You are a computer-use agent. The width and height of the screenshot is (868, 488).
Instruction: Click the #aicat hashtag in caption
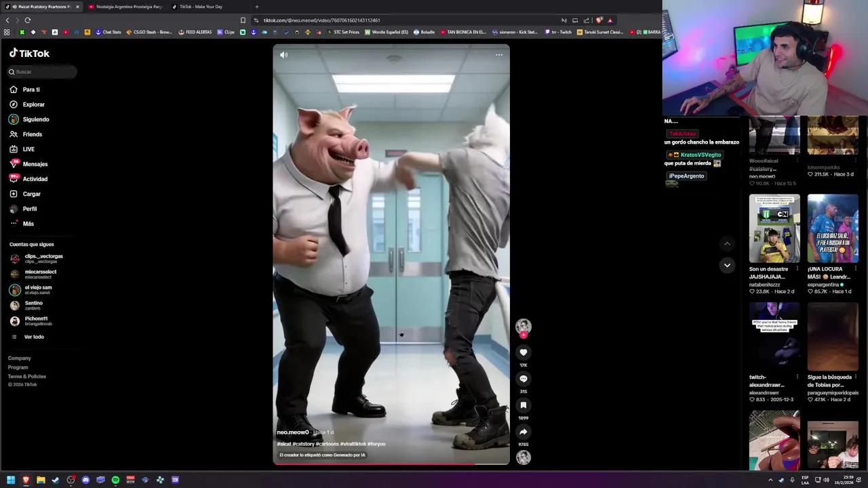[284, 444]
